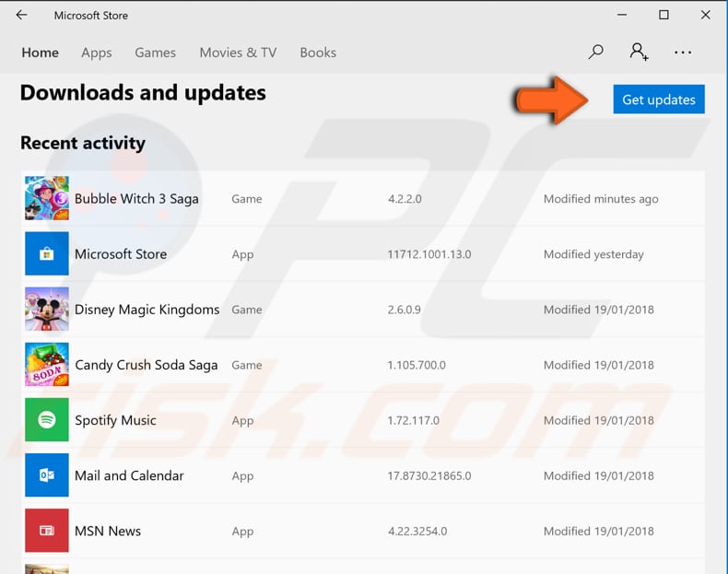Viewport: 728px width, 574px height.
Task: Open the account sign-in icon
Action: pyautogui.click(x=639, y=52)
